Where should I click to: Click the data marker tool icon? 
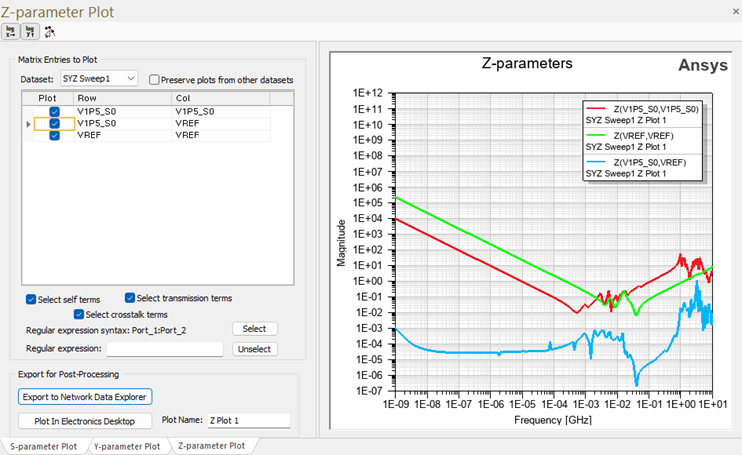click(49, 31)
